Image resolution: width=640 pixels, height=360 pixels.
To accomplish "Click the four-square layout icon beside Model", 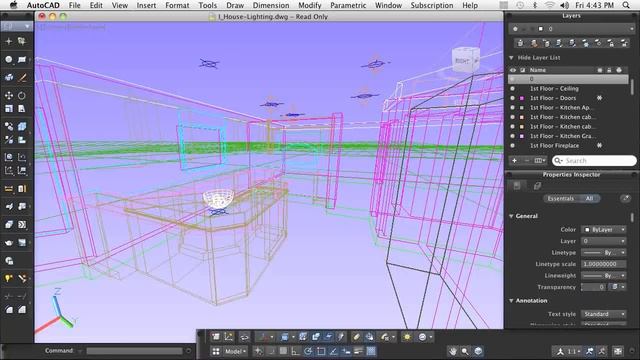I will (216, 351).
